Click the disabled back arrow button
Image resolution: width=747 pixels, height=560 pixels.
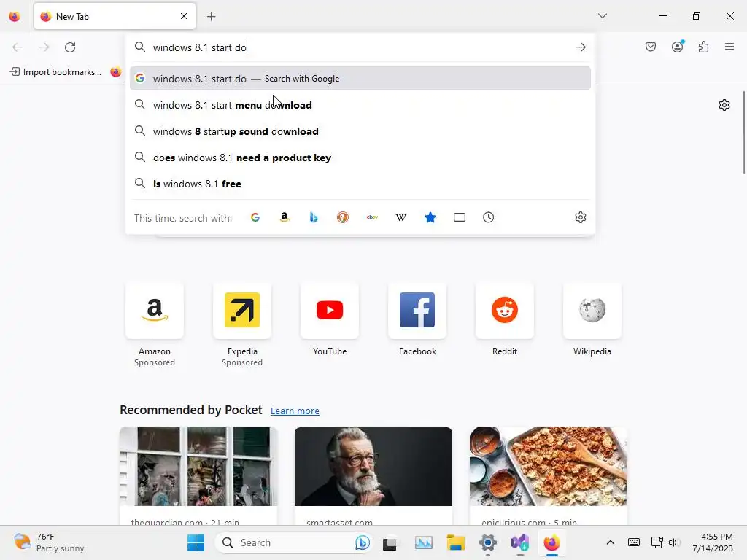[18, 47]
